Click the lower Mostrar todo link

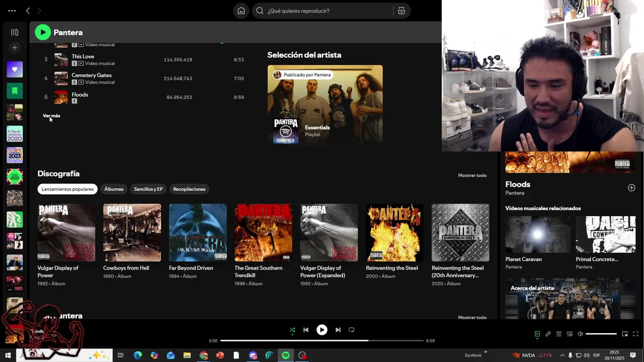[x=472, y=317]
